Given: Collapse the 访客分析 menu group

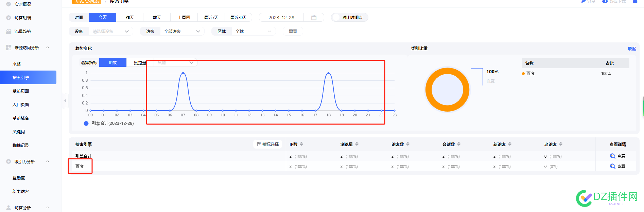Looking at the screenshot, I should pyautogui.click(x=48, y=207).
